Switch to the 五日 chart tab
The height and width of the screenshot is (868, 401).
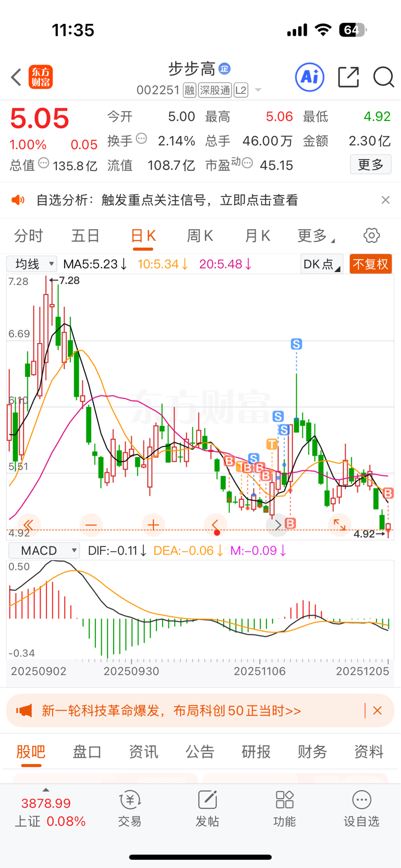86,236
